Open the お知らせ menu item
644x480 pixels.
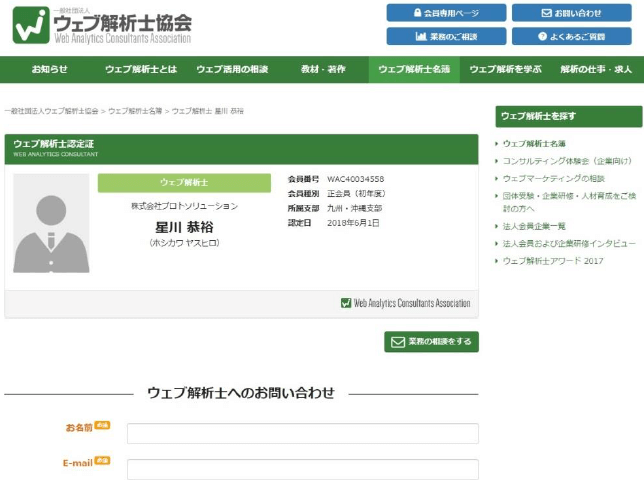coord(50,69)
